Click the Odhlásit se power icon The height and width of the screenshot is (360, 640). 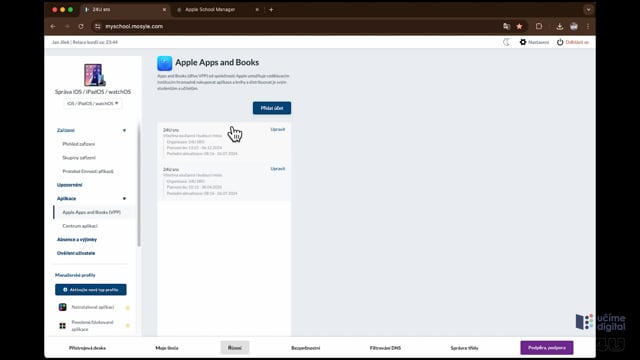(x=560, y=42)
